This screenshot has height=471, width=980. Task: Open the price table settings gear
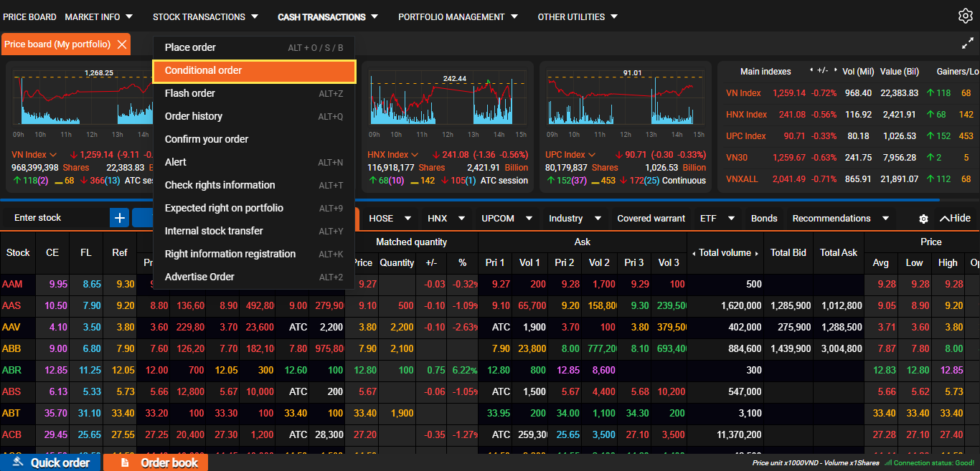click(x=923, y=219)
